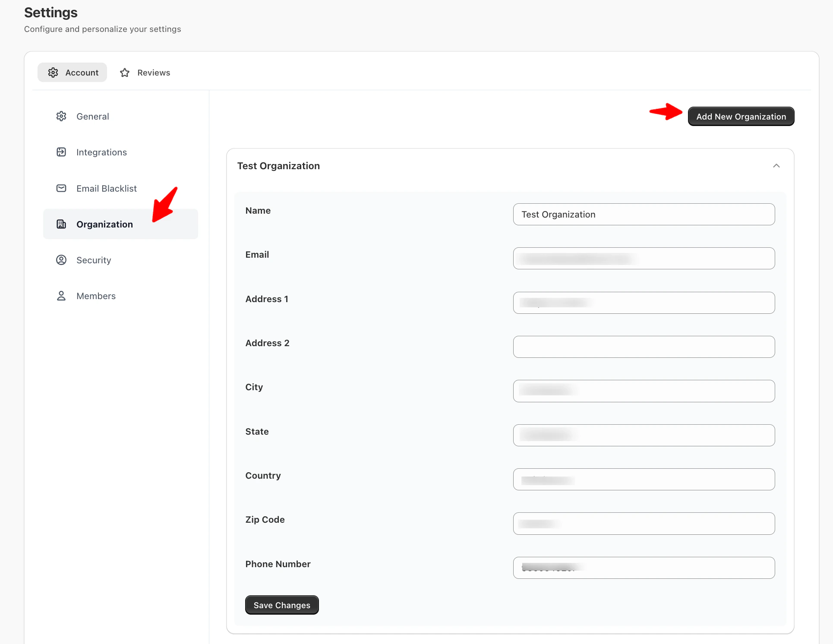This screenshot has width=833, height=644.
Task: Click the Account tab gear icon
Action: coord(53,73)
